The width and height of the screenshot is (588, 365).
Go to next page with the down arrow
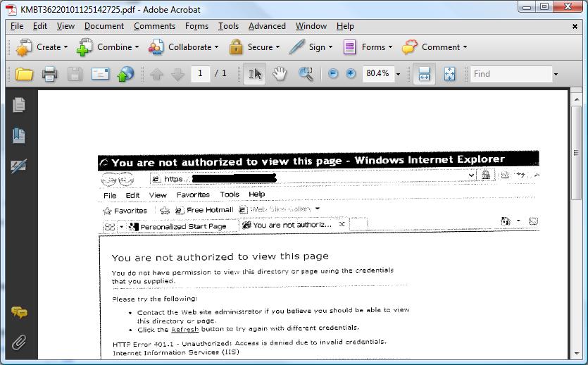(x=177, y=74)
